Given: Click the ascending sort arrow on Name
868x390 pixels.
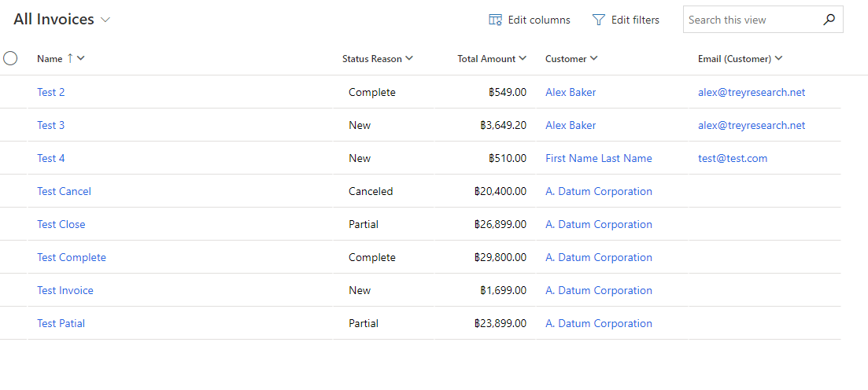Looking at the screenshot, I should click(70, 58).
